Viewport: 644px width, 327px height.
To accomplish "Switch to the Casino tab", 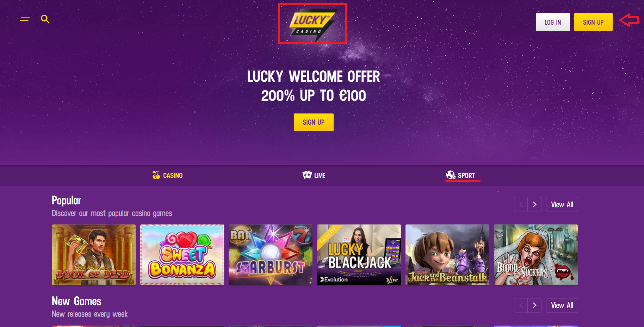I will [167, 175].
